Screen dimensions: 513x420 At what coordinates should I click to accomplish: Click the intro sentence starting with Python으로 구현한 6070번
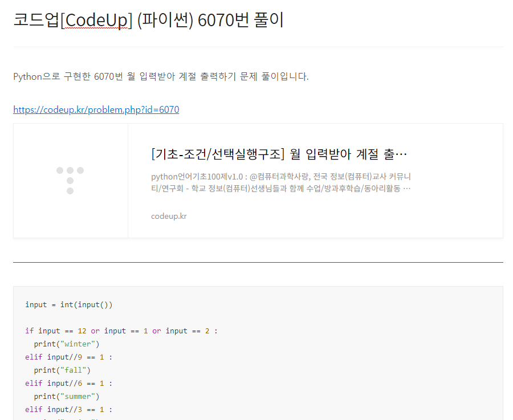[161, 76]
